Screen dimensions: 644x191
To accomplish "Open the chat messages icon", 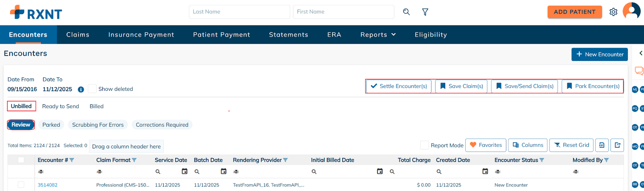I will point(639,71).
